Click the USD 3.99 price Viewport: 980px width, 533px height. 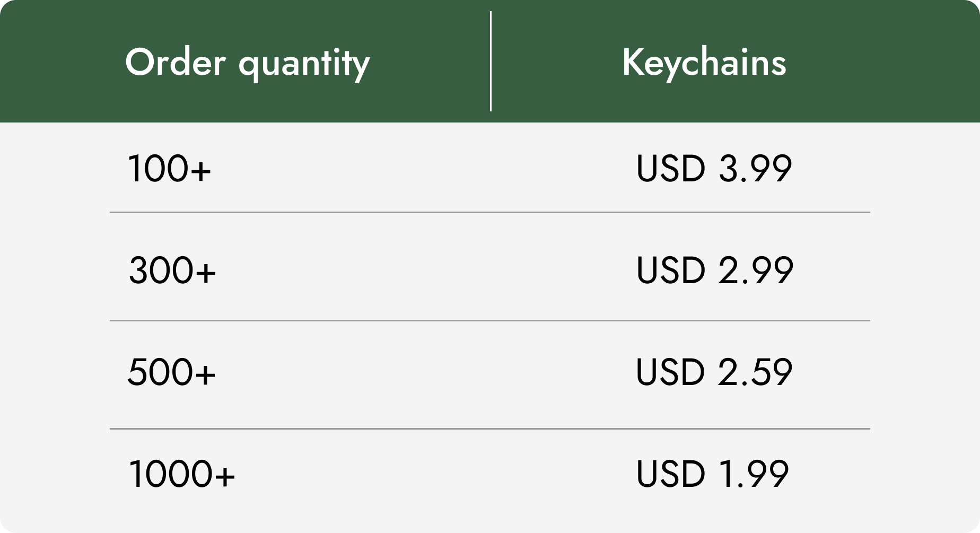click(x=714, y=169)
